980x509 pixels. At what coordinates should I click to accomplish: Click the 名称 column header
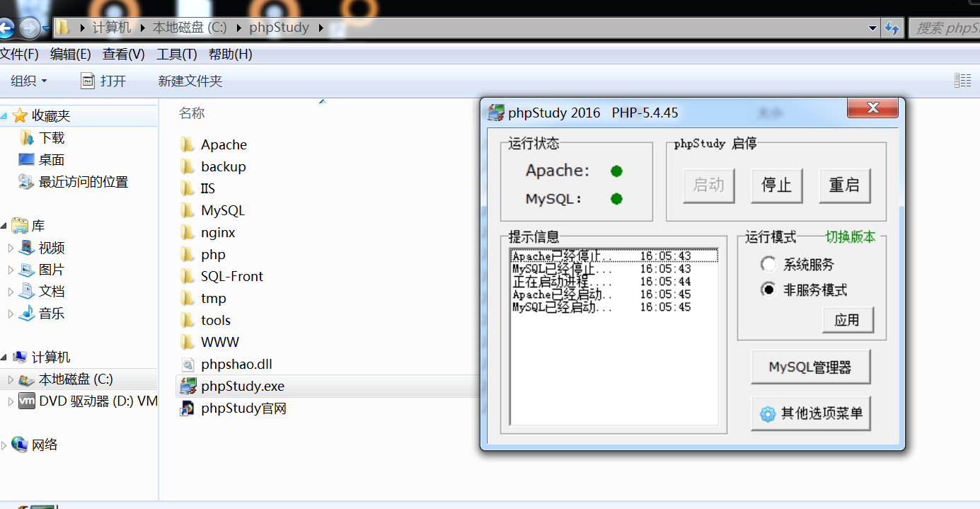pos(192,113)
